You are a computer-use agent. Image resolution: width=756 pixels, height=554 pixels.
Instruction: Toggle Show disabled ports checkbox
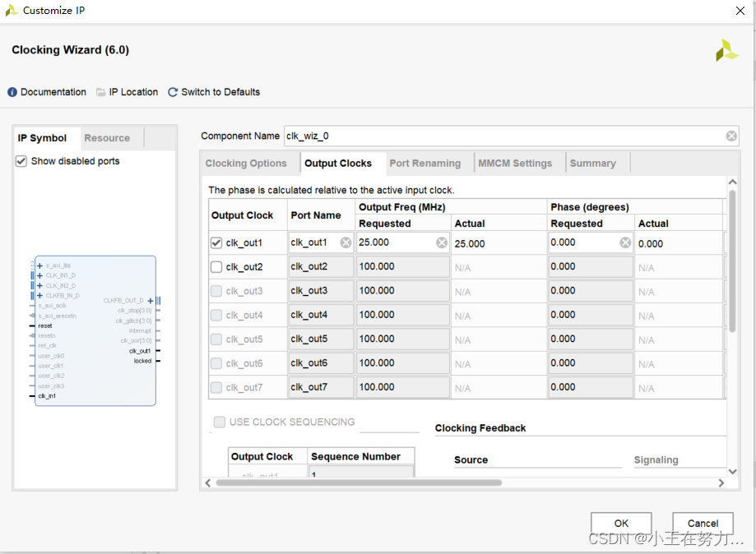point(21,161)
